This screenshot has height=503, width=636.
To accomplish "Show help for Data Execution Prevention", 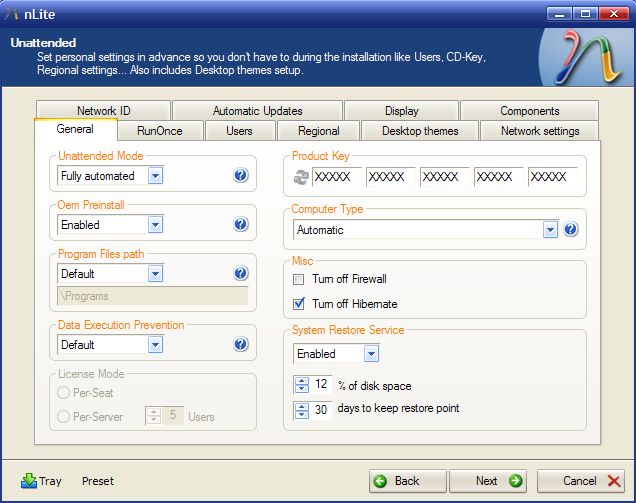I will point(241,344).
